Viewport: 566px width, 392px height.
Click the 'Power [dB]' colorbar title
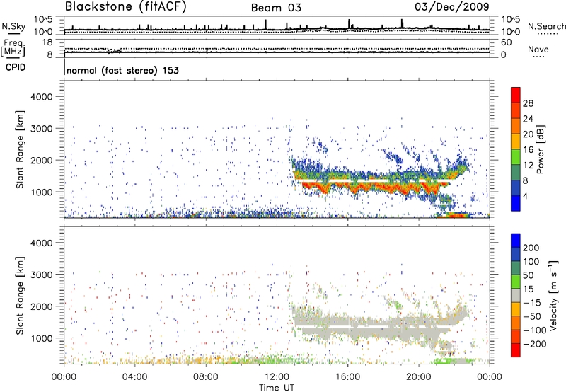tap(540, 149)
